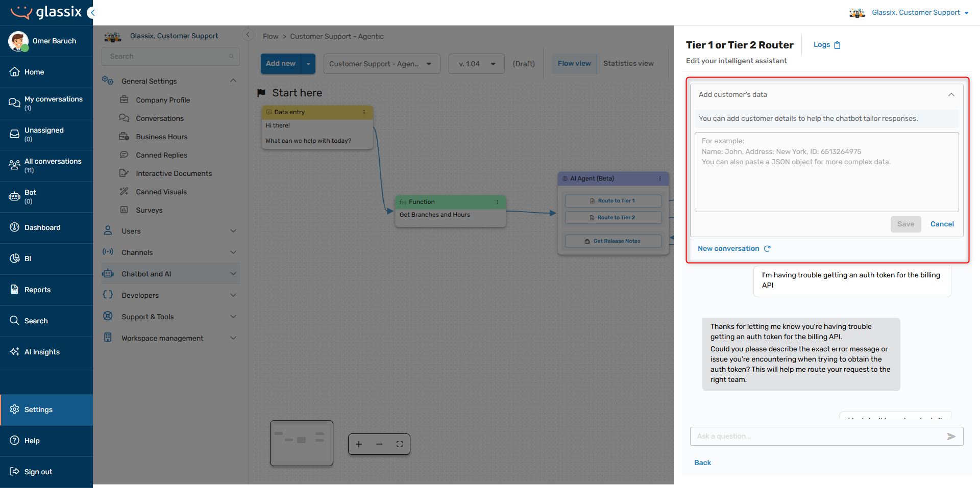The width and height of the screenshot is (980, 488).
Task: Open the Add new dropdown arrow
Action: tap(308, 64)
